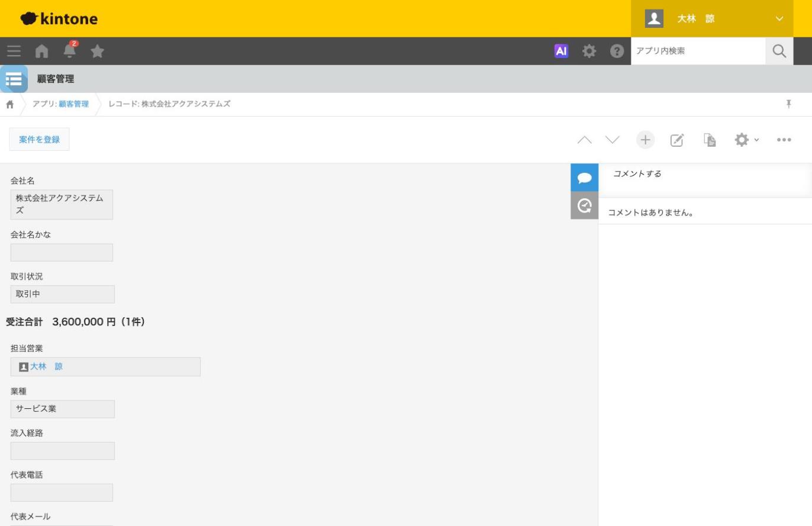Open kintone settings gear in dark bar
Image resolution: width=812 pixels, height=526 pixels.
coord(589,51)
